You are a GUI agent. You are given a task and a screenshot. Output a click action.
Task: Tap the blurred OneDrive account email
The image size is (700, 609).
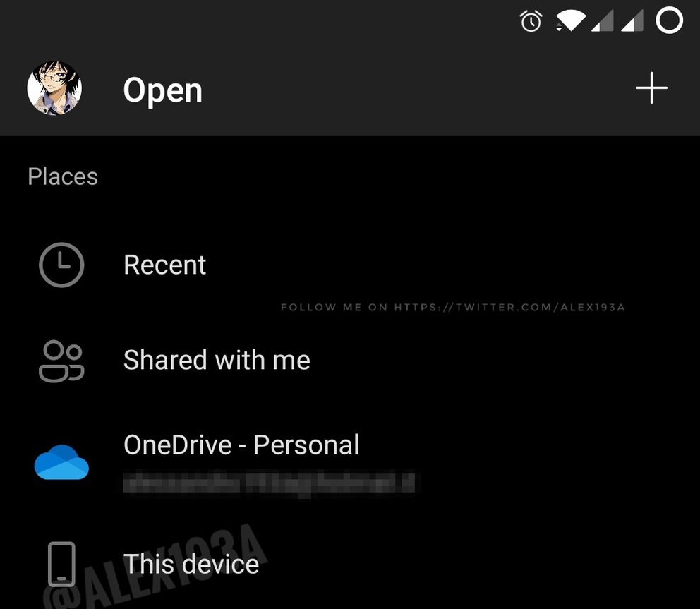[270, 483]
